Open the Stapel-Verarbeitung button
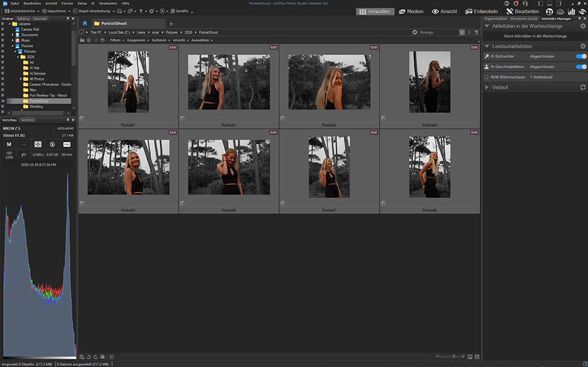588x367 pixels. click(94, 11)
